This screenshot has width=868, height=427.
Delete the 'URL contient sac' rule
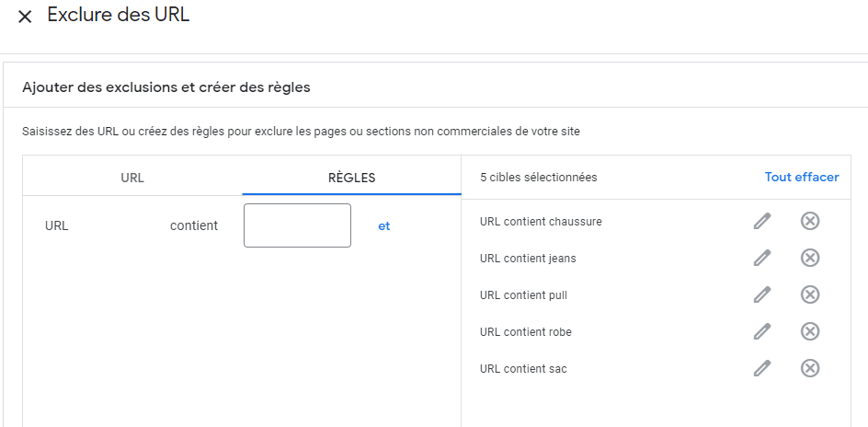[x=810, y=368]
